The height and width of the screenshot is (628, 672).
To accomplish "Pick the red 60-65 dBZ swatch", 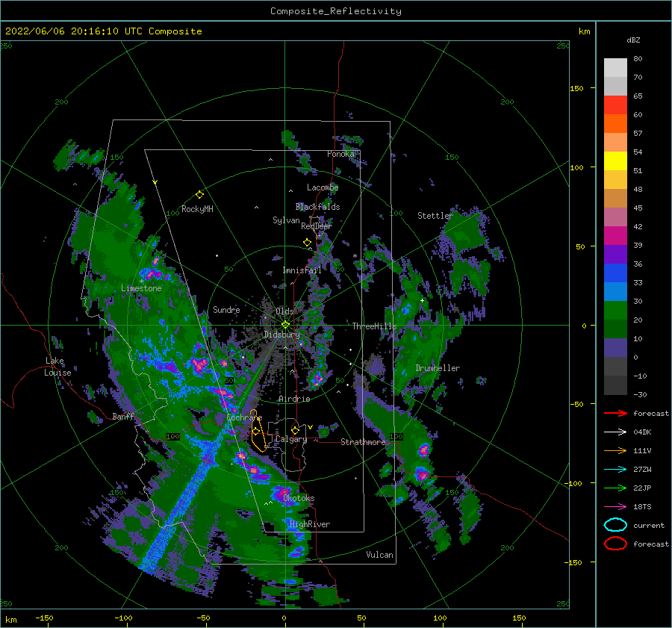I will [615, 105].
